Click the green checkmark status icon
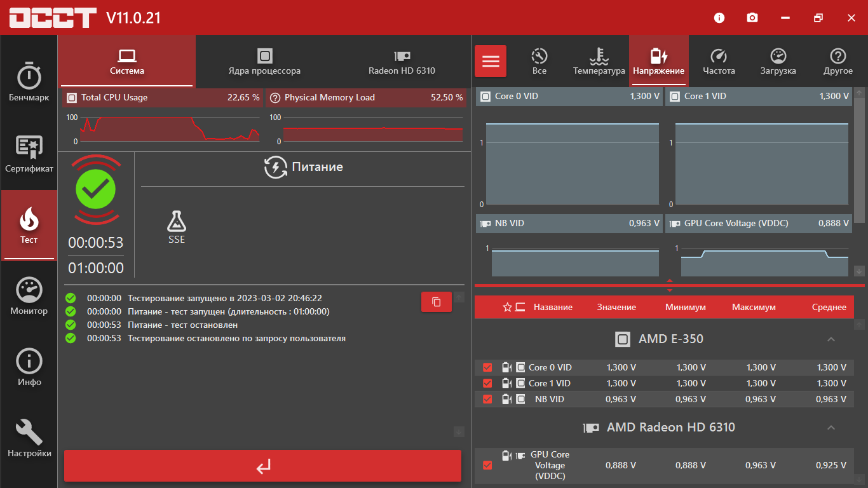Image resolution: width=868 pixels, height=488 pixels. pos(96,189)
